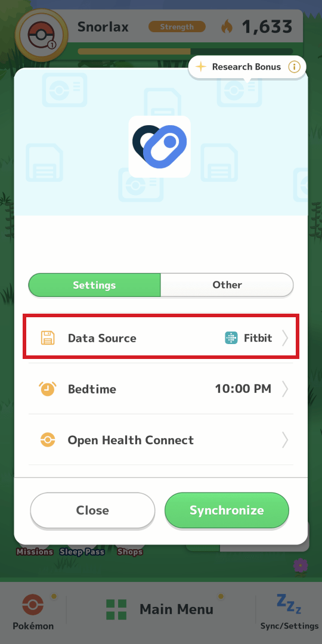This screenshot has width=322, height=644.
Task: Tap the Poké Ball badge icon beside Snorlax
Action: (x=42, y=35)
